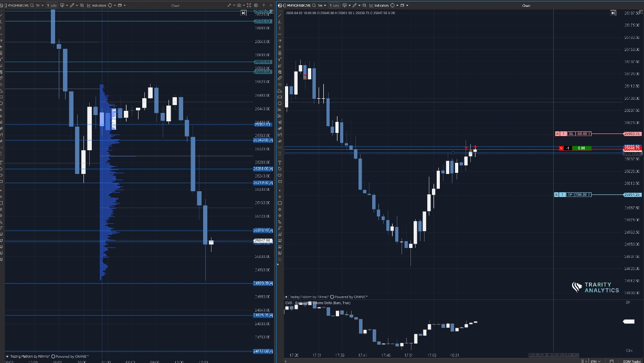Select the rectangle drawing tool in left sidebar
Screen dimensions: 644x363
tap(2, 97)
